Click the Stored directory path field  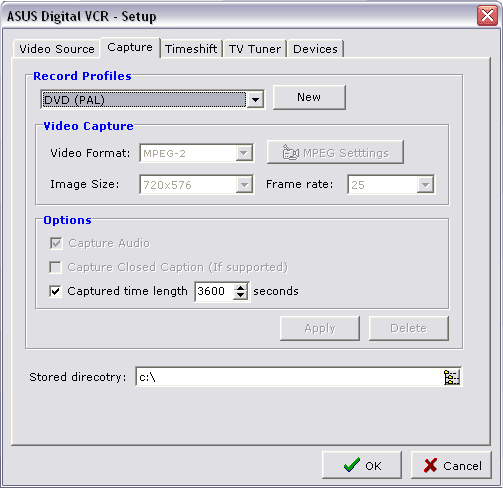289,377
